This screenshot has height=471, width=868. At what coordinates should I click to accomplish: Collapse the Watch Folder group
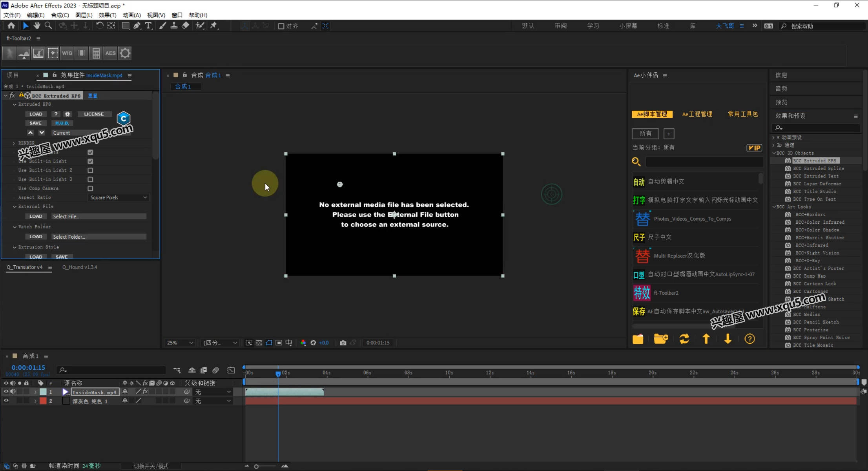pos(15,227)
